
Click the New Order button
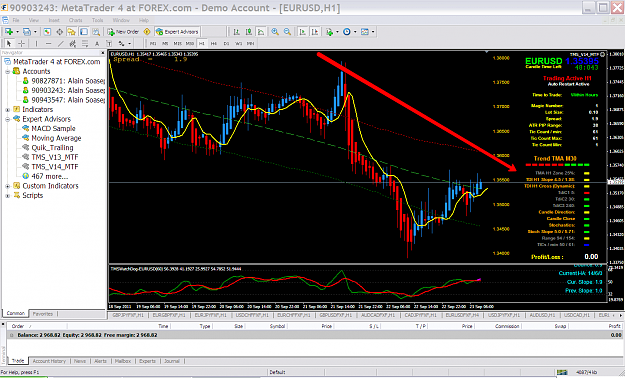pyautogui.click(x=123, y=32)
